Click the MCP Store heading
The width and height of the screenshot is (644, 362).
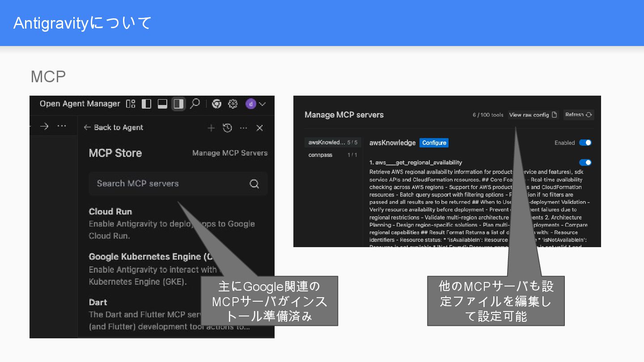click(x=115, y=153)
